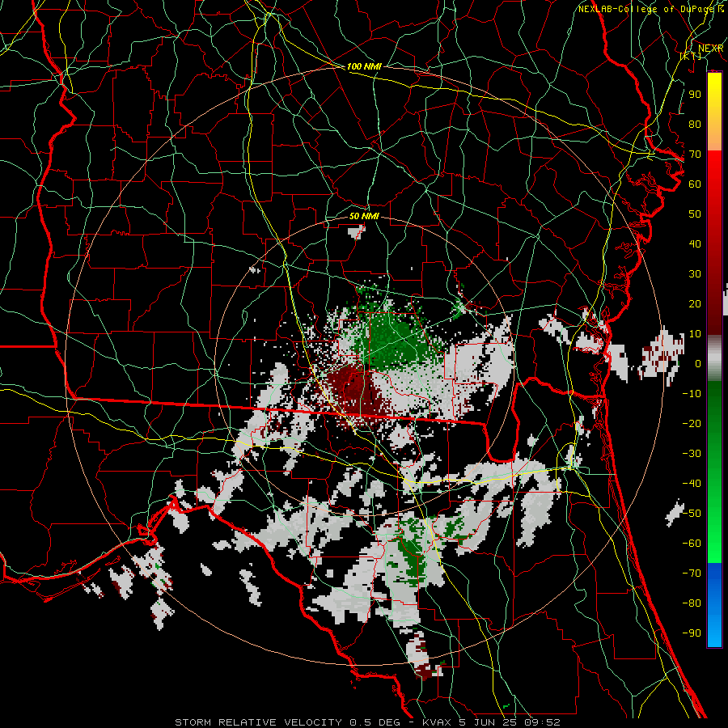This screenshot has width=728, height=728.
Task: Click the "-50" value on the velocity scale
Action: [x=692, y=514]
